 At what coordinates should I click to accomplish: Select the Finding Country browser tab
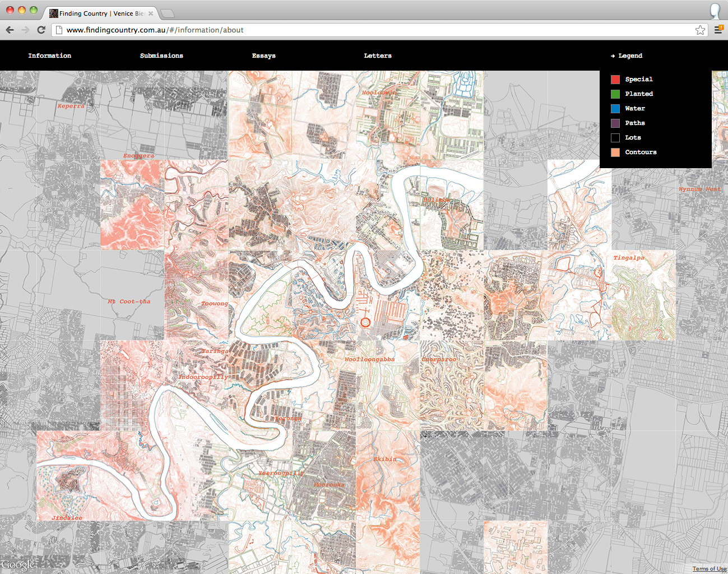(100, 13)
